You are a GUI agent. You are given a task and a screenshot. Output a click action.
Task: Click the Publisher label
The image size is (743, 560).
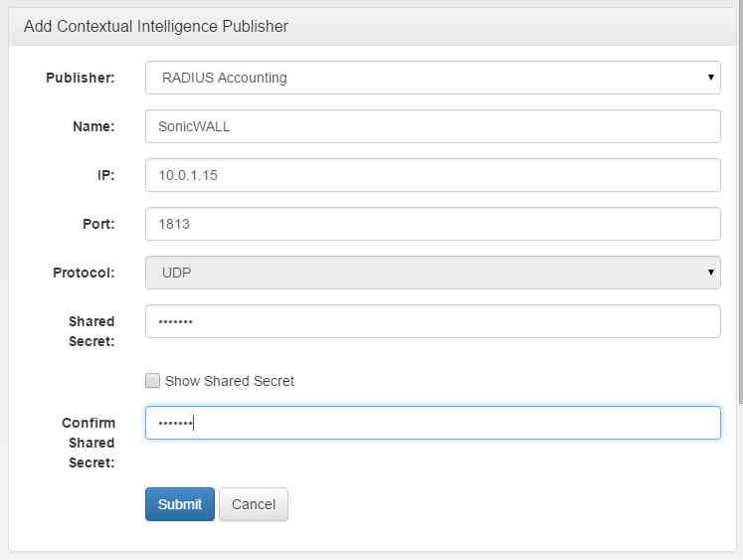click(81, 78)
